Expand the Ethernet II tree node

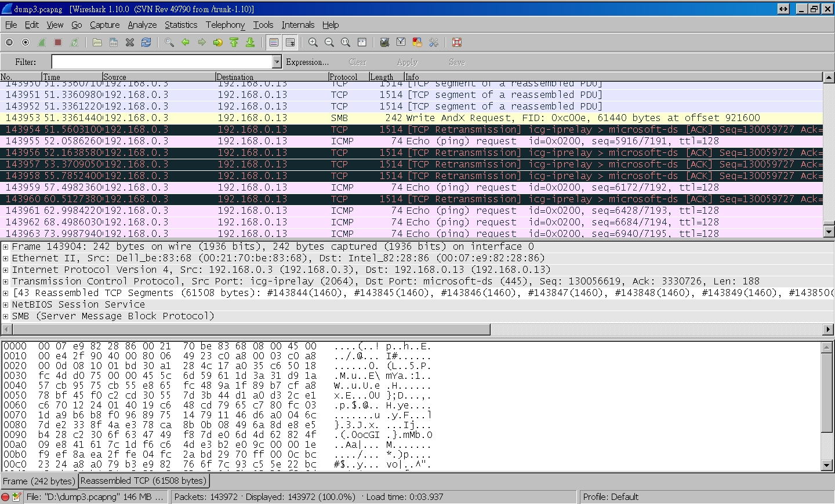(5, 258)
